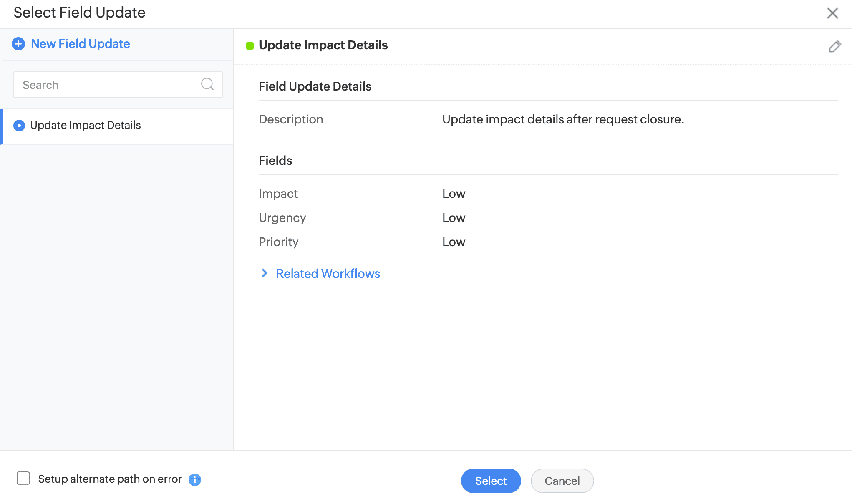852x504 pixels.
Task: Click the search magnifier icon
Action: tap(207, 84)
